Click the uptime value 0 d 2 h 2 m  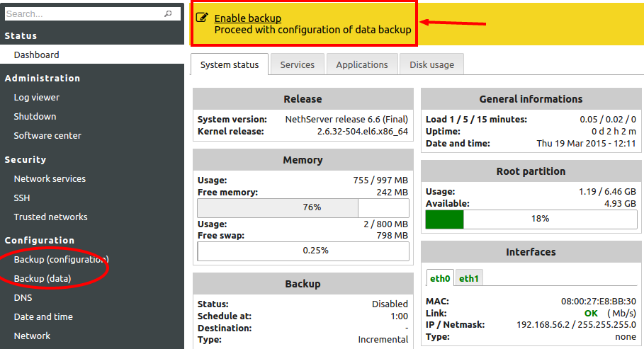coord(614,132)
